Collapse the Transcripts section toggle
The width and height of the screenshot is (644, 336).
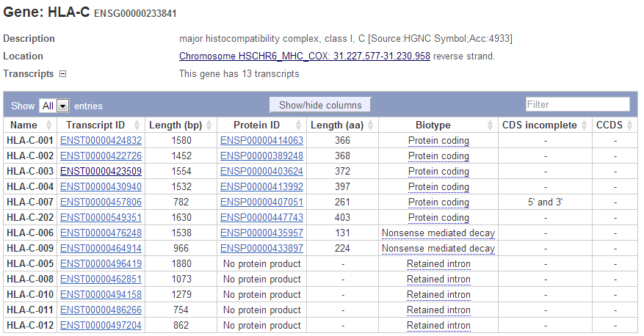tap(62, 73)
